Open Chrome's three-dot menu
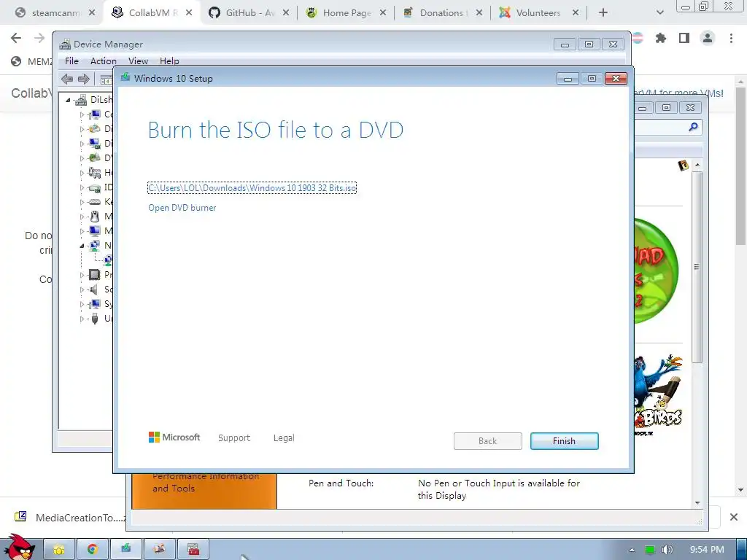The image size is (747, 560). pos(731,38)
